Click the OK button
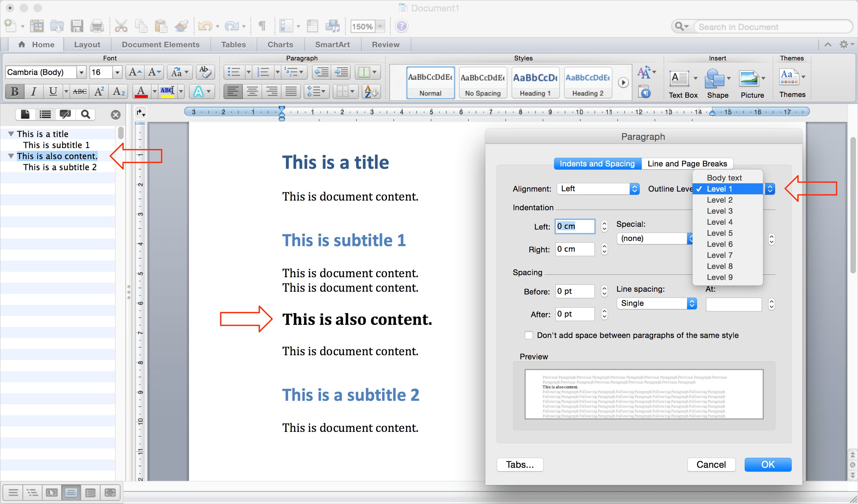The height and width of the screenshot is (504, 858). [768, 464]
